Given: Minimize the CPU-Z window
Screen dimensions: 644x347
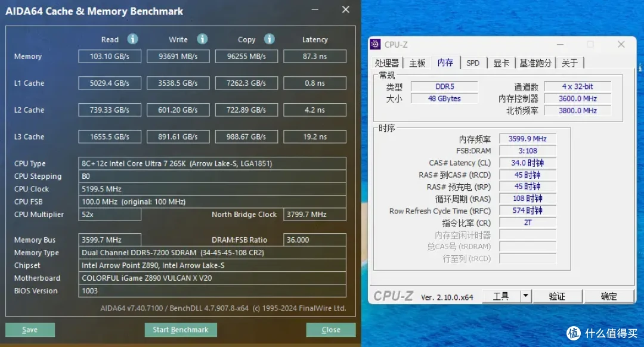Looking at the screenshot, I should click(560, 44).
